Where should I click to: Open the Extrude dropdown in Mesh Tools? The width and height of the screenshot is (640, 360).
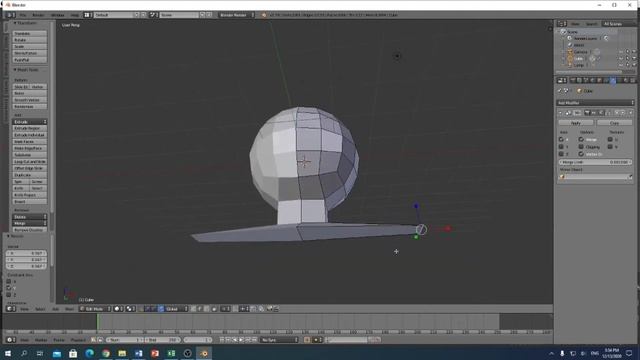pyautogui.click(x=30, y=122)
